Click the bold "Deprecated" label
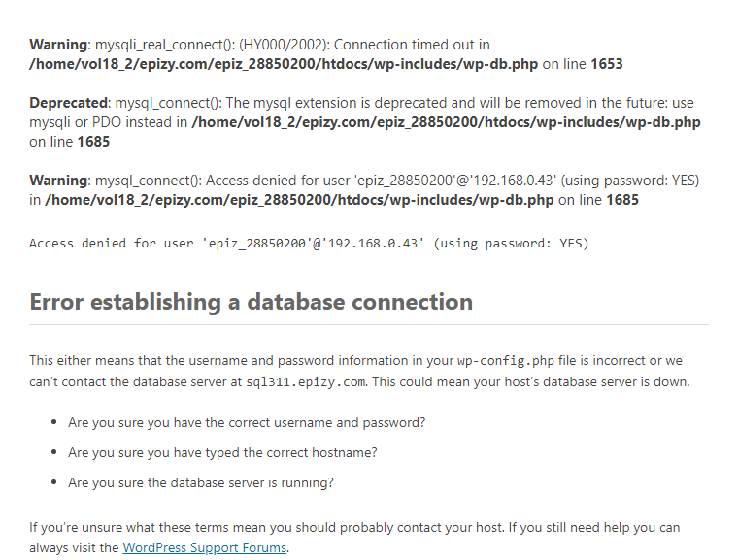 pos(70,103)
